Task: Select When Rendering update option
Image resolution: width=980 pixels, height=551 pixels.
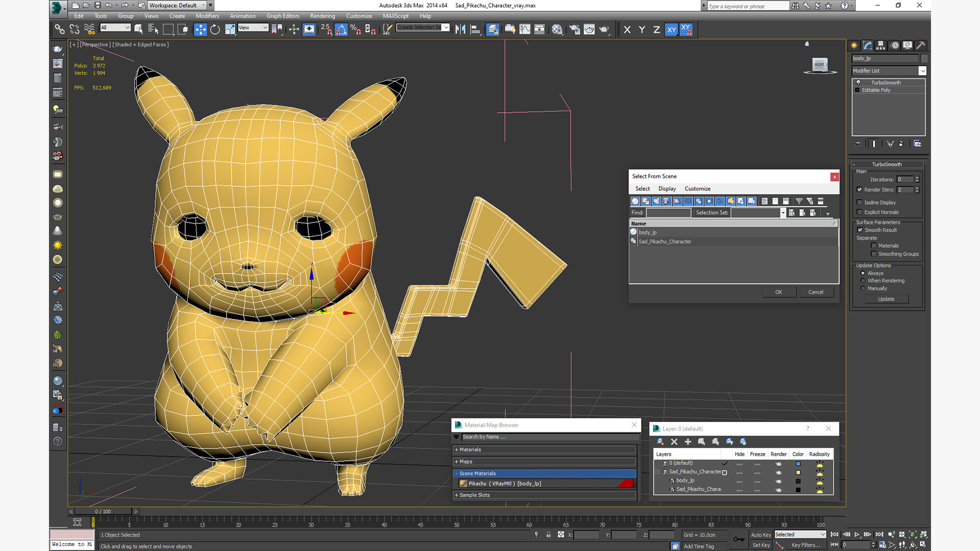Action: coord(863,281)
